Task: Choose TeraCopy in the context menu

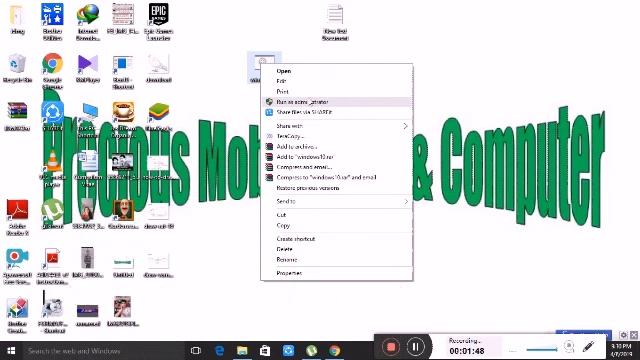Action: [336, 136]
